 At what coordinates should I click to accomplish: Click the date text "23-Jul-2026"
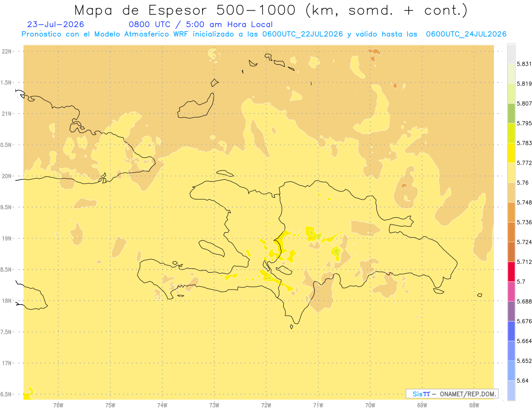pyautogui.click(x=55, y=24)
